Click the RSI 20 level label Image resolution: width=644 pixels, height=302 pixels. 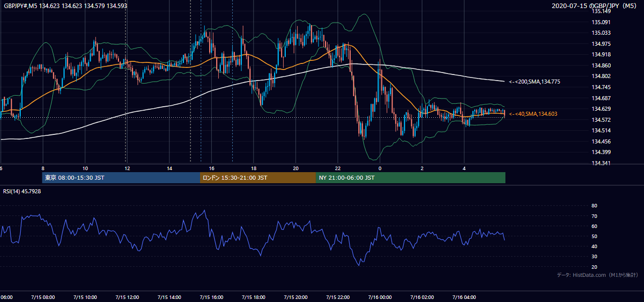(594, 267)
